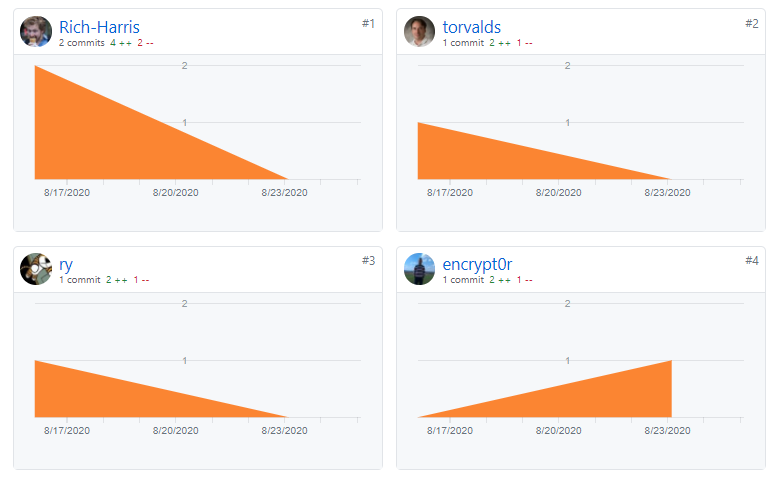View ry 1 commit link

(x=80, y=280)
